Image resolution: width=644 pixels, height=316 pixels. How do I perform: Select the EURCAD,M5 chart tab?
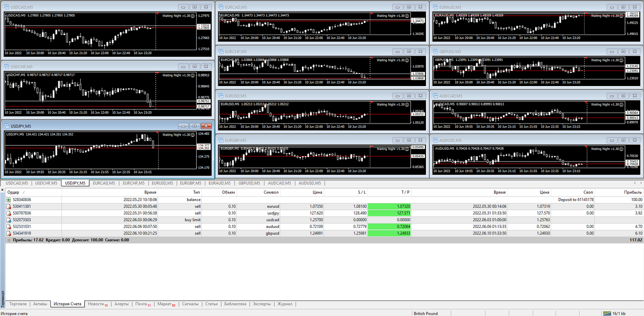[x=104, y=183]
